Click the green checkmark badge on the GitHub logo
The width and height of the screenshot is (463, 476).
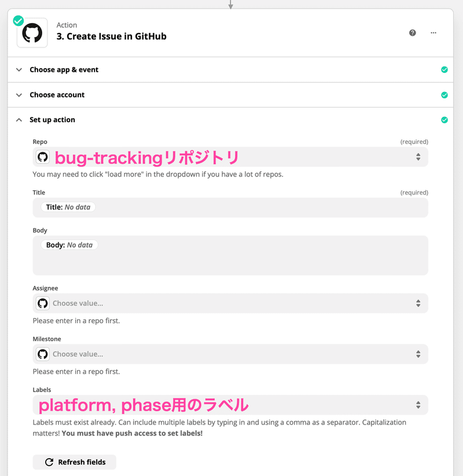pyautogui.click(x=19, y=21)
